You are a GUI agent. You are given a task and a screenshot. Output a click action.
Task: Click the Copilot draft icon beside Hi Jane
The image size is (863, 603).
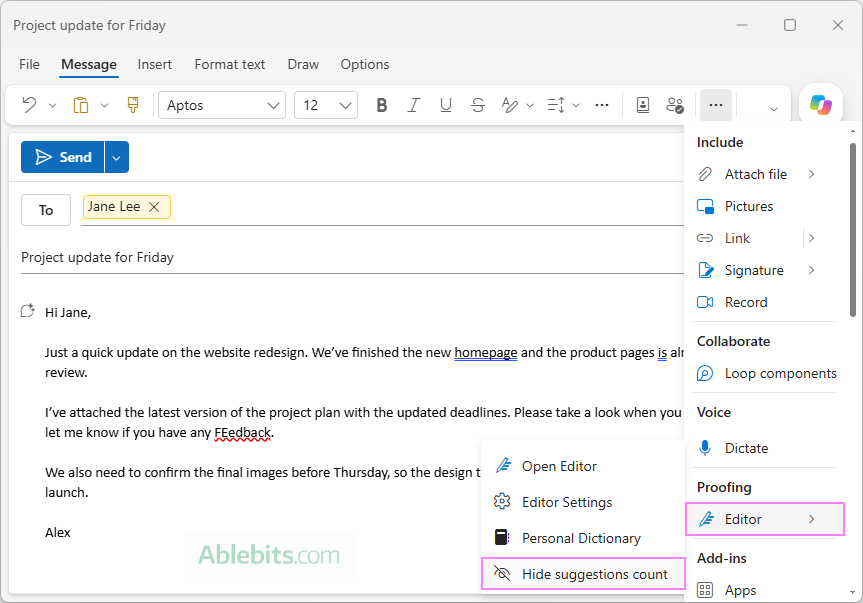click(28, 311)
